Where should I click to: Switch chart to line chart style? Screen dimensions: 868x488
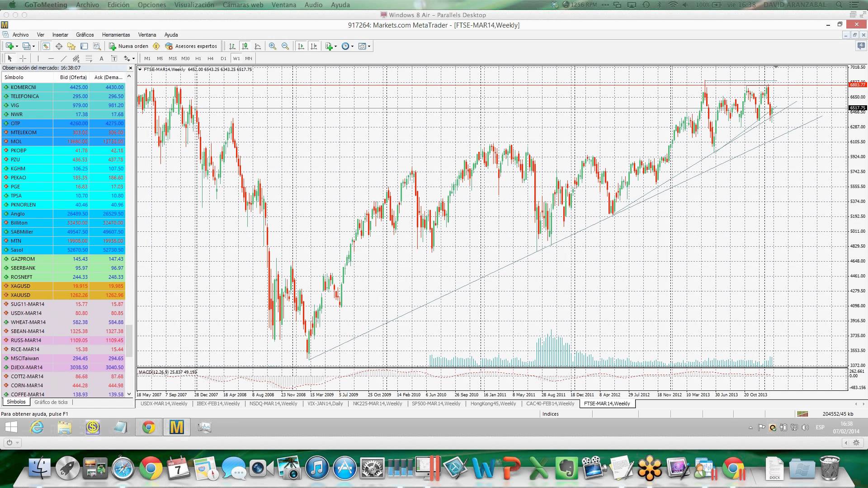pyautogui.click(x=258, y=46)
